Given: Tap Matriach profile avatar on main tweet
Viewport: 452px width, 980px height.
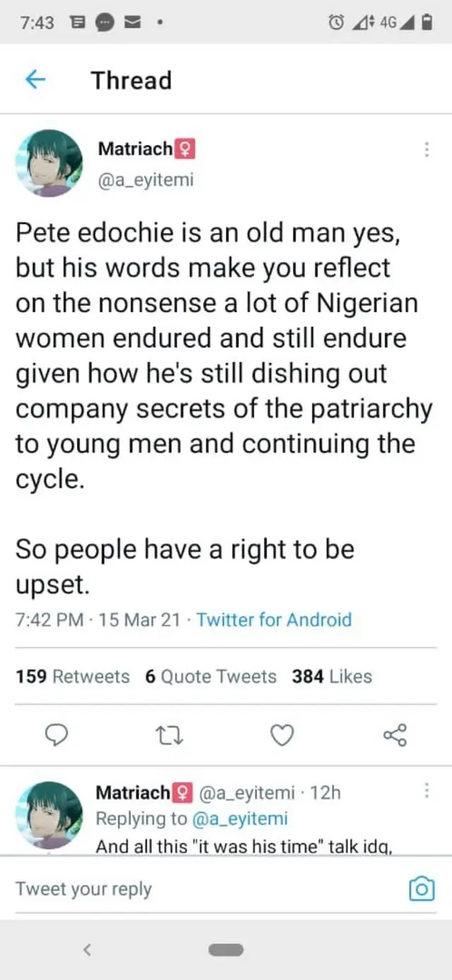Looking at the screenshot, I should [49, 163].
